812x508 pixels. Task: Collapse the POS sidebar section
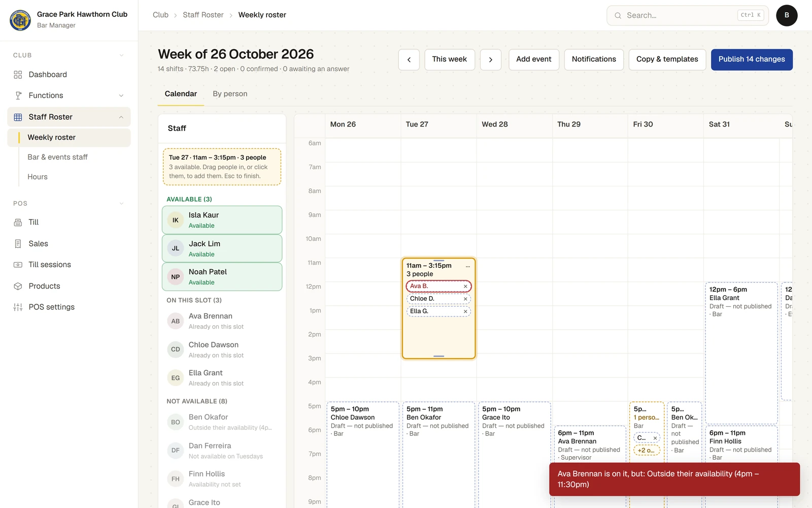coord(121,204)
